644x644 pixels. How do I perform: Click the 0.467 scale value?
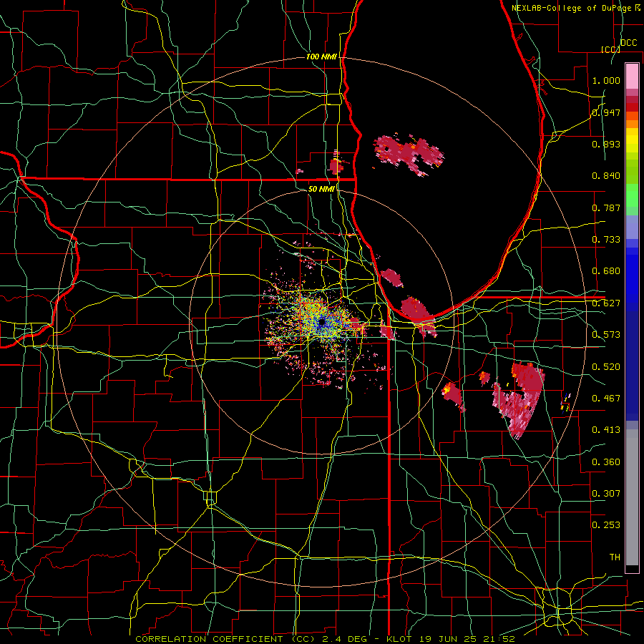pyautogui.click(x=606, y=399)
